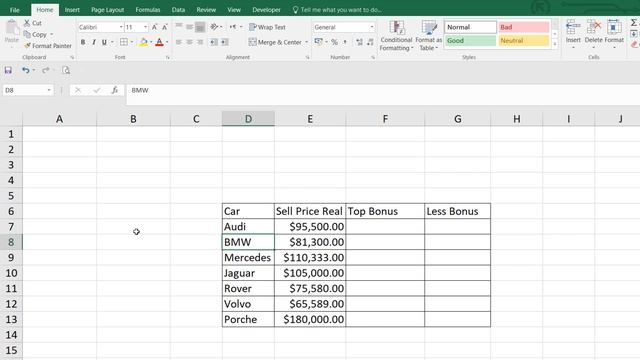Viewport: 640px width, 360px height.
Task: Toggle Underline formatting
Action: pyautogui.click(x=104, y=42)
